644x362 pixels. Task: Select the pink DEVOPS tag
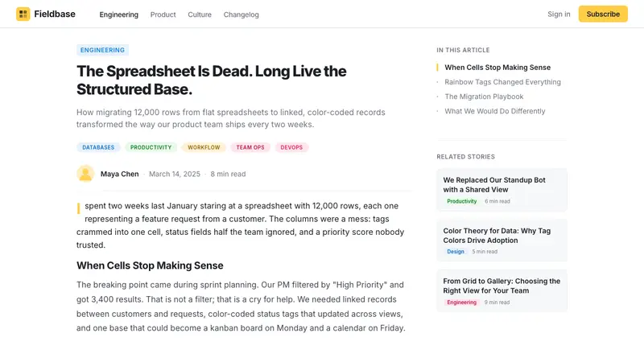tap(291, 147)
